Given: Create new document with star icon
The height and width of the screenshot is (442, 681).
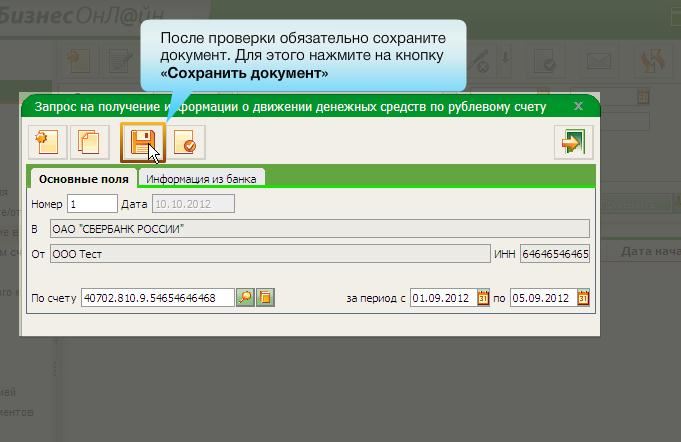Looking at the screenshot, I should pyautogui.click(x=48, y=142).
